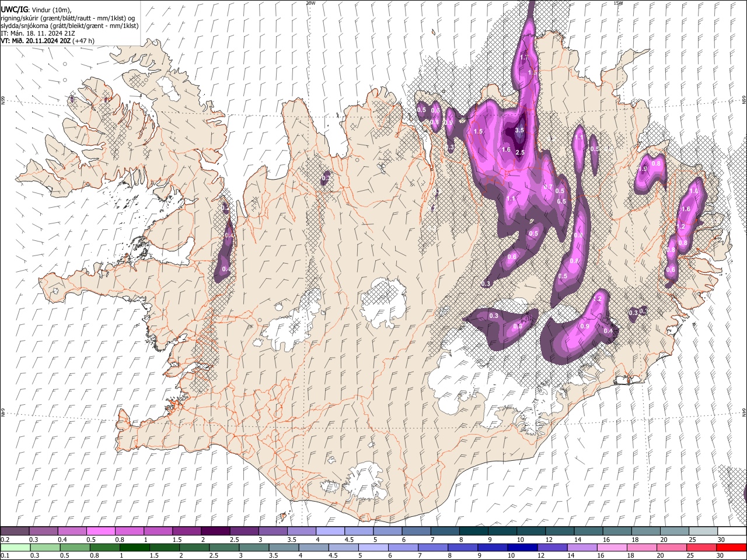Pick the darkest green 1–1.5 swatch in lower legend
The width and height of the screenshot is (747, 560).
click(134, 547)
